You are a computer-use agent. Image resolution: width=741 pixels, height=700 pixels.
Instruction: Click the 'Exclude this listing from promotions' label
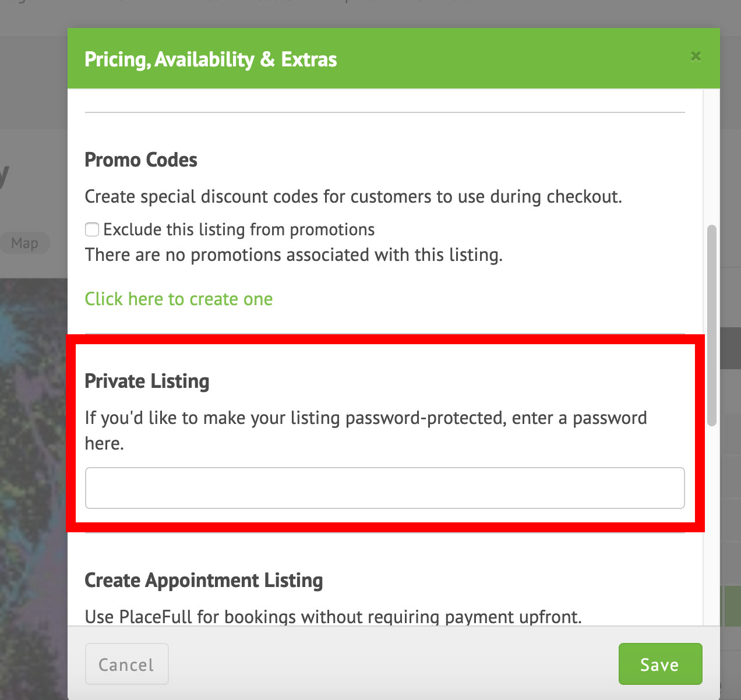click(239, 229)
